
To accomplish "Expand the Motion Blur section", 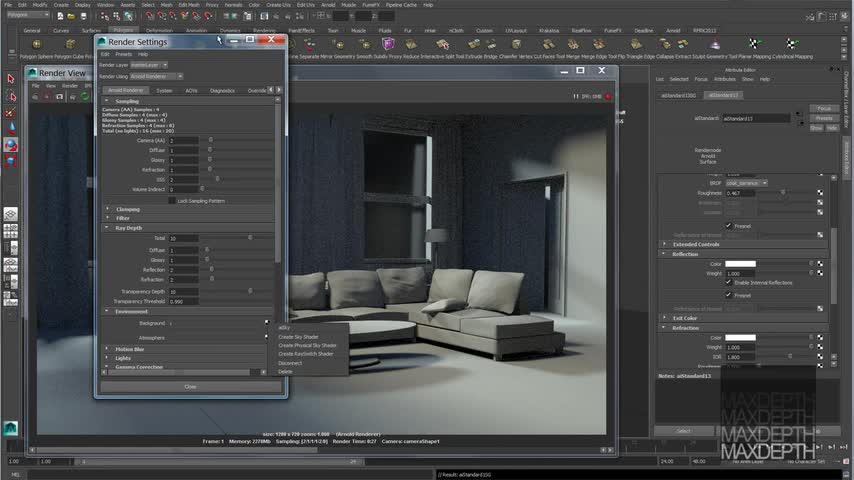I will [x=128, y=349].
